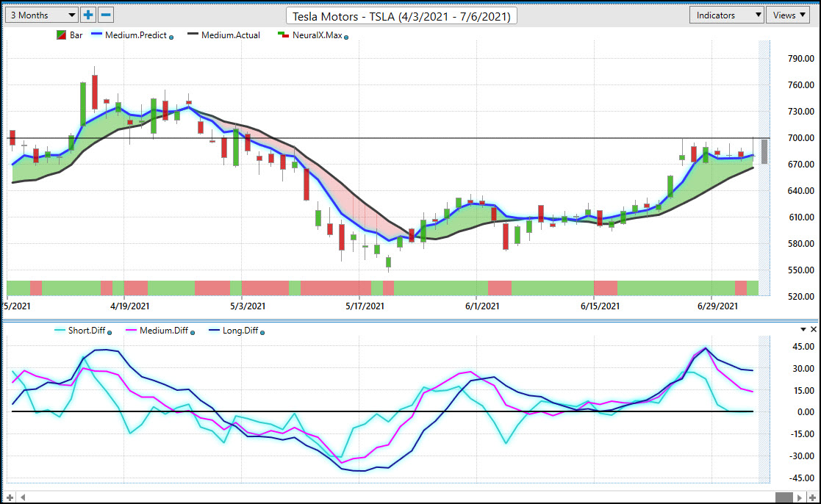Click the settings dot beside Short.Diff
This screenshot has height=504, width=821.
coord(110,332)
